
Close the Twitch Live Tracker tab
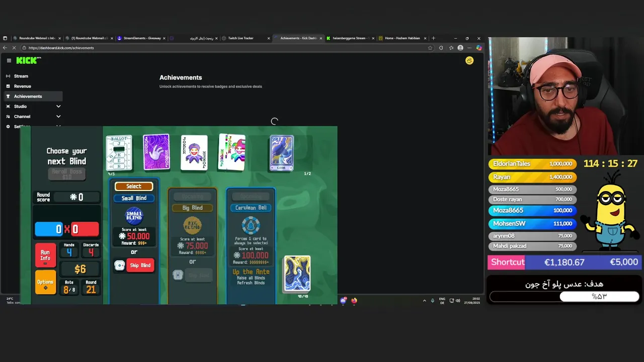269,38
